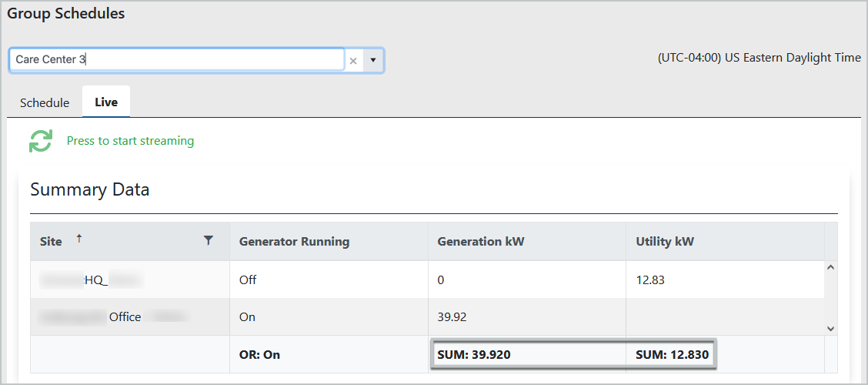Click the Generator Running column header

(294, 242)
